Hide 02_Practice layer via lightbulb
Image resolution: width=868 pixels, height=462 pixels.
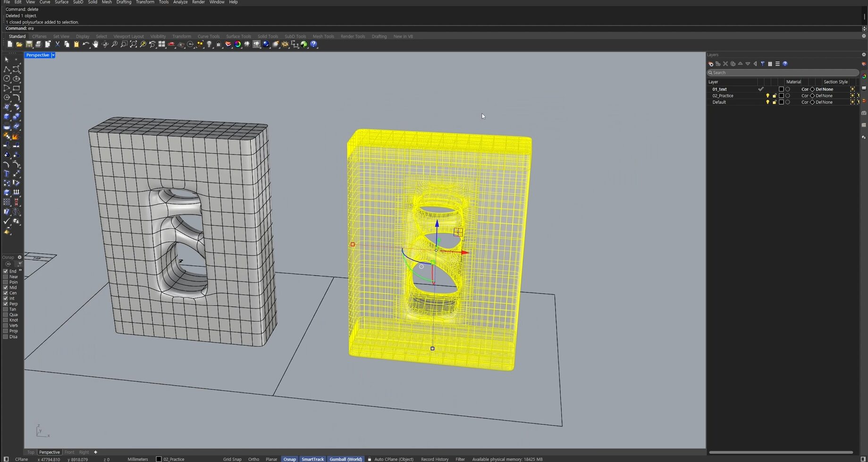click(767, 96)
